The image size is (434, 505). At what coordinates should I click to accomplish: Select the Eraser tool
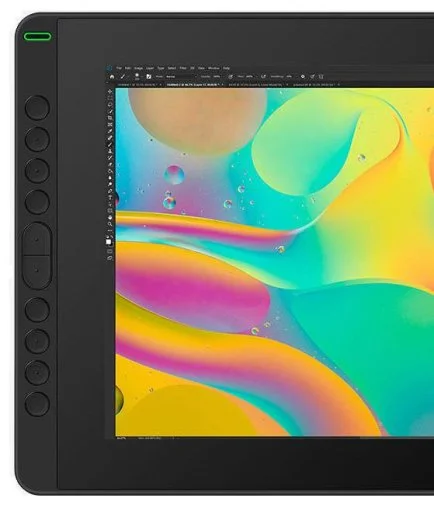(110, 164)
